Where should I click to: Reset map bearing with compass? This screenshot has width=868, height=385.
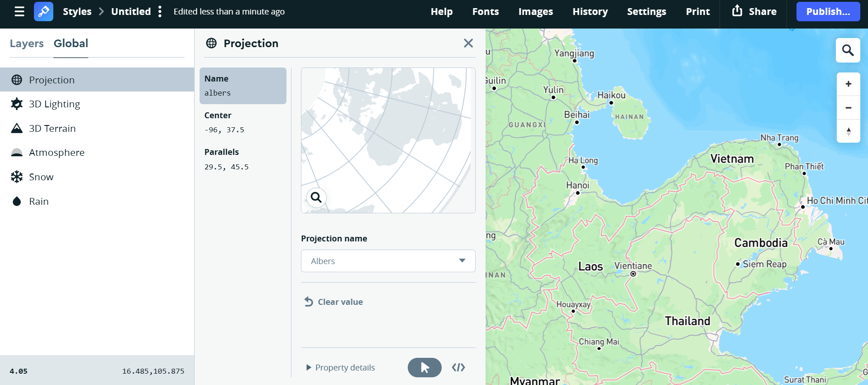(x=849, y=131)
